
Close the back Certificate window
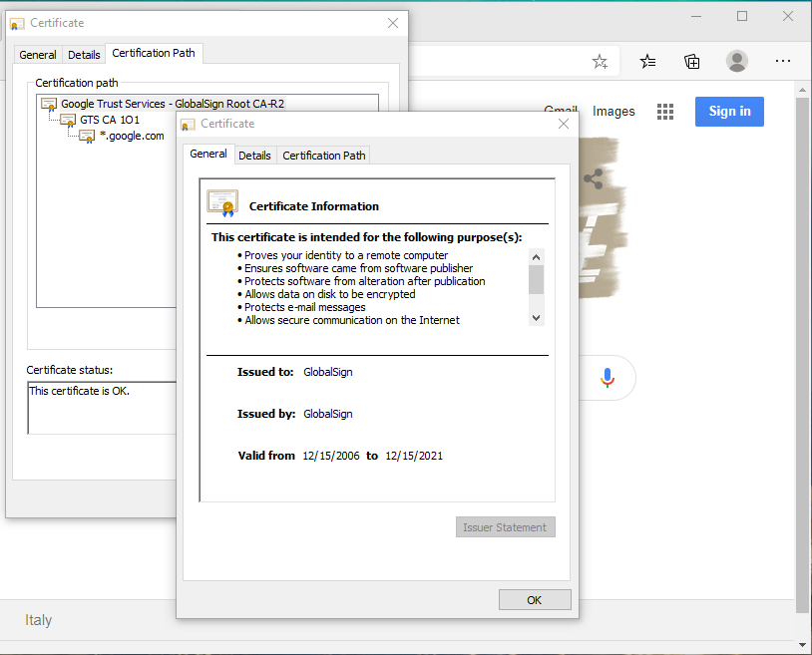click(x=393, y=23)
